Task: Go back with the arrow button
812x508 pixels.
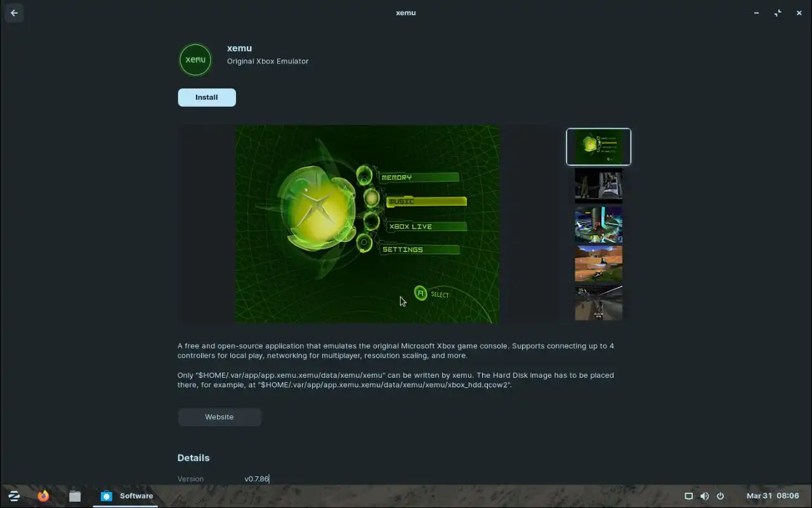Action: 14,13
